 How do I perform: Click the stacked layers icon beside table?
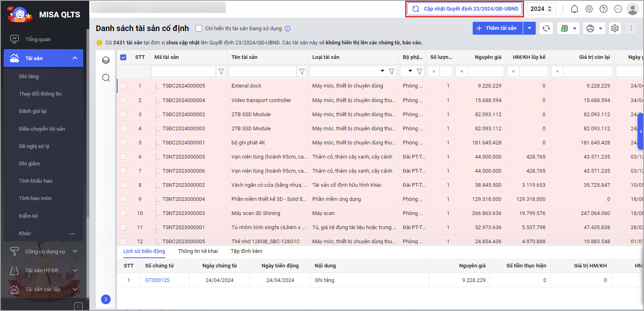pos(106,60)
